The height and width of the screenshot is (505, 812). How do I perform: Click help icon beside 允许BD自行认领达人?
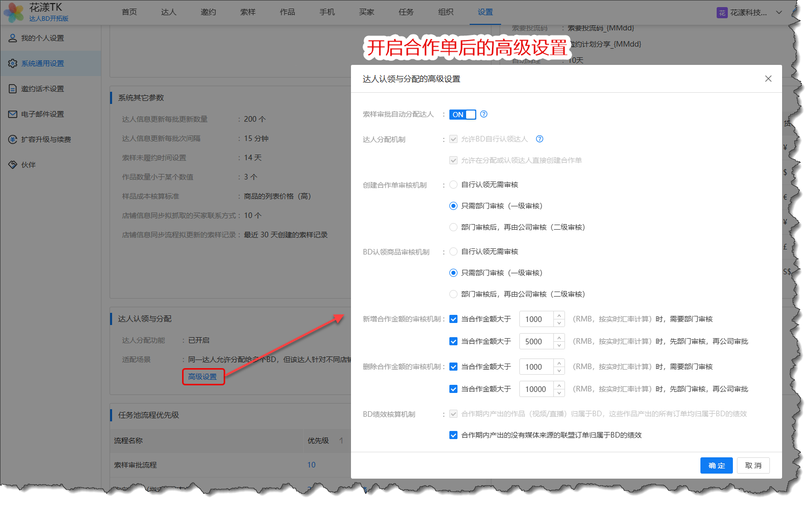tap(540, 139)
